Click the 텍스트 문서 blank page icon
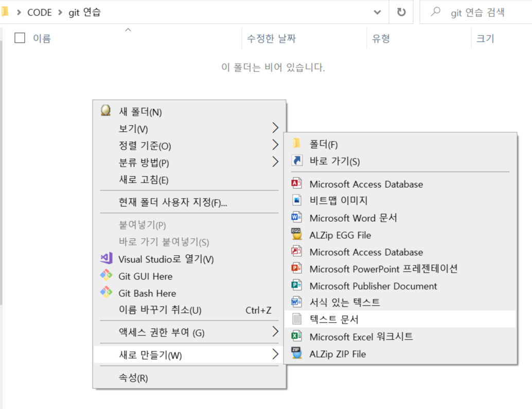 tap(297, 319)
